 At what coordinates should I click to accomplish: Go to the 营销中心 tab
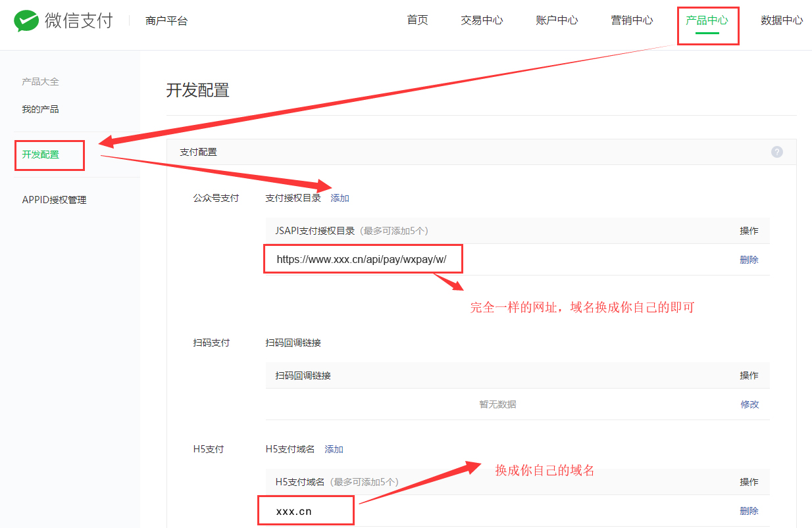(x=632, y=20)
